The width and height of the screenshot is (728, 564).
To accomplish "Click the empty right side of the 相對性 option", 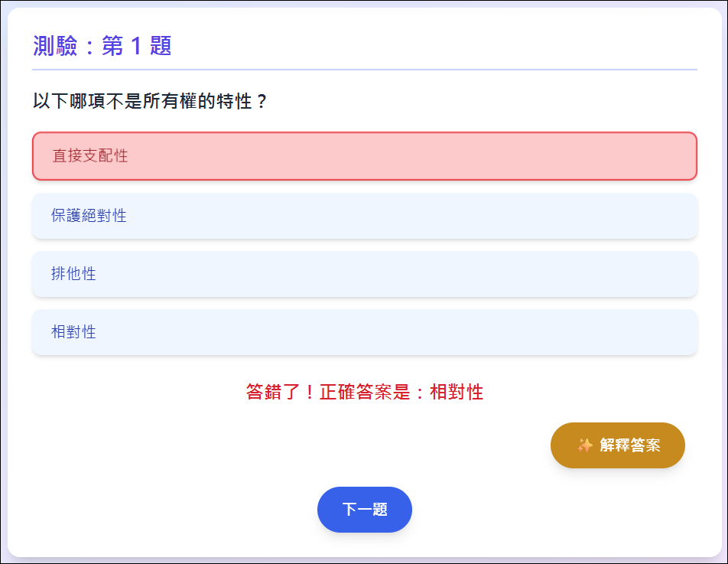I will (511, 332).
